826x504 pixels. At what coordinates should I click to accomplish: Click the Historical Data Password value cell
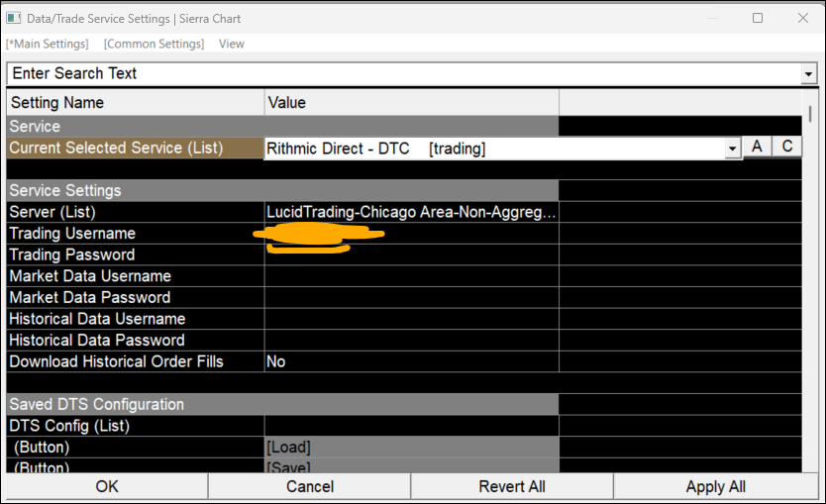(411, 341)
